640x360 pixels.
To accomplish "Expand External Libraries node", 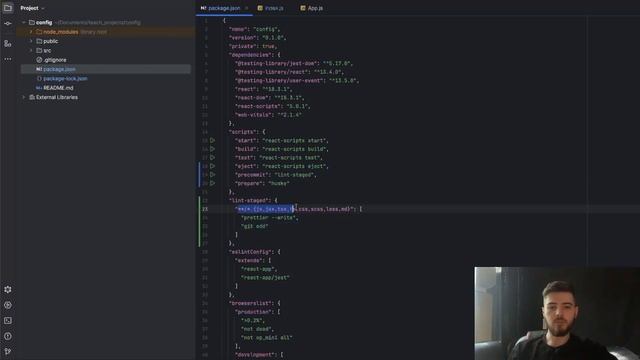I will (24, 97).
